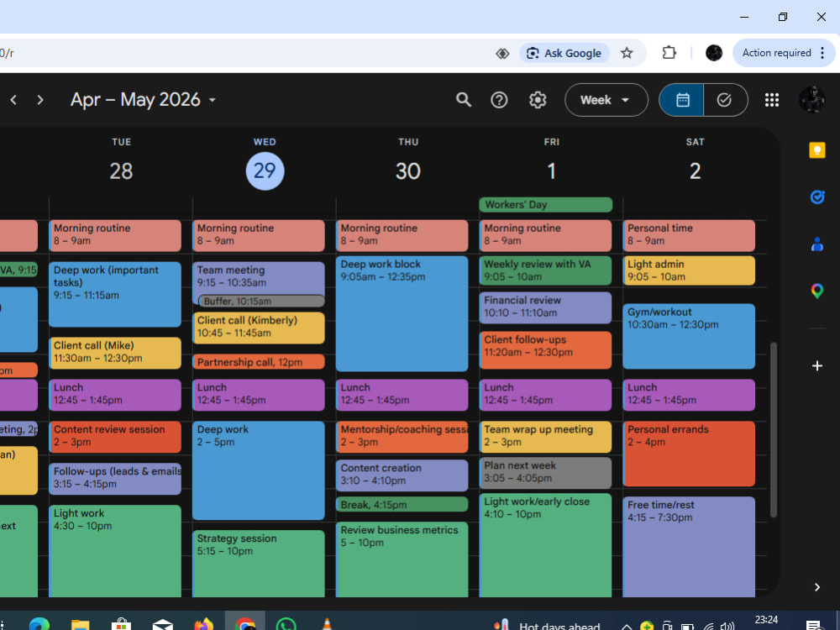Open the Review business metrics event
This screenshot has height=630, width=840.
[x=402, y=559]
